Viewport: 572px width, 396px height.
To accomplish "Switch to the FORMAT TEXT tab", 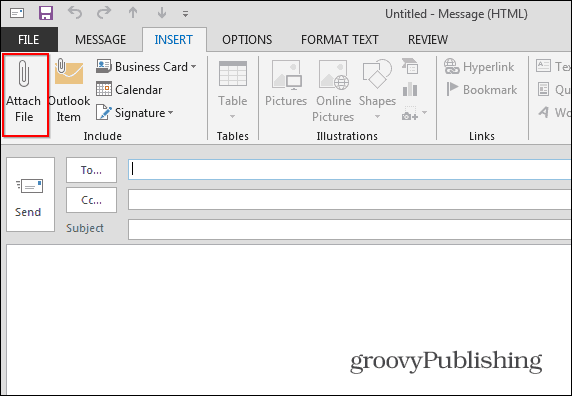I will point(340,39).
